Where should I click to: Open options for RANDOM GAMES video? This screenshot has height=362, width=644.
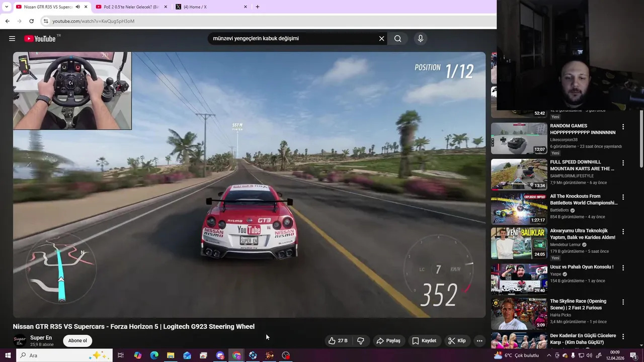pos(623,127)
